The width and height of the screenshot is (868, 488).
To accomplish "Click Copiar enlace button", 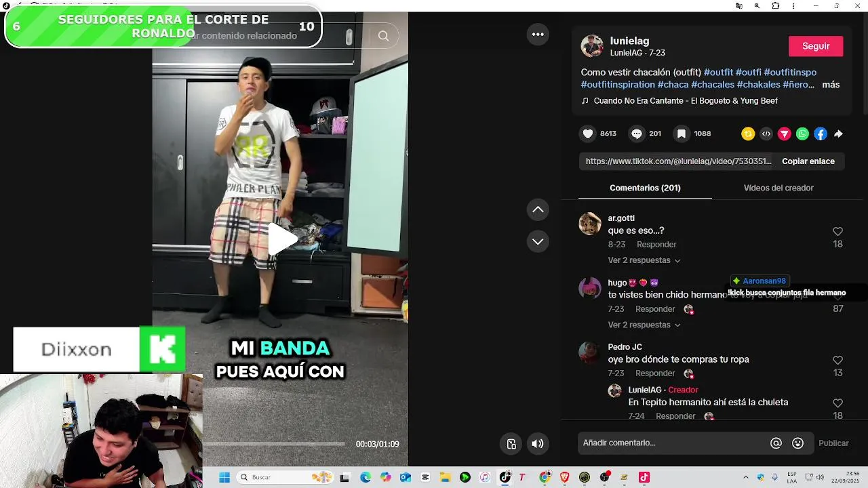I will click(x=808, y=161).
